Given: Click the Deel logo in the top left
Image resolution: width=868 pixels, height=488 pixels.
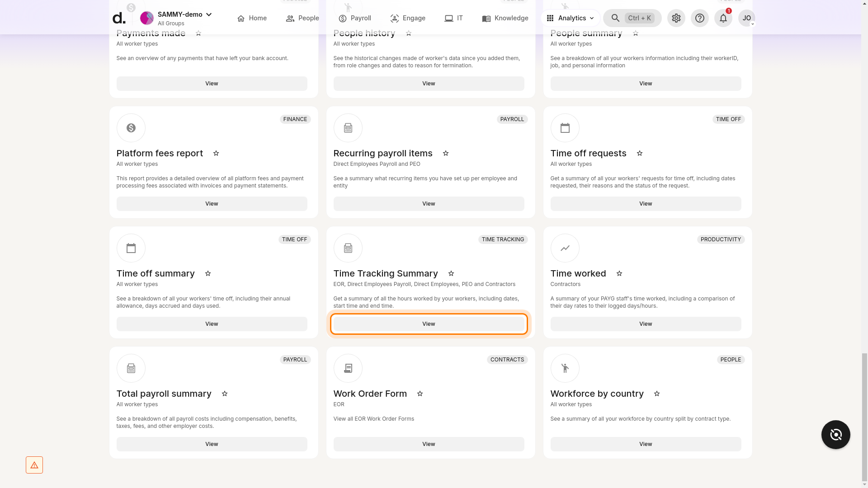Looking at the screenshot, I should pos(119,18).
